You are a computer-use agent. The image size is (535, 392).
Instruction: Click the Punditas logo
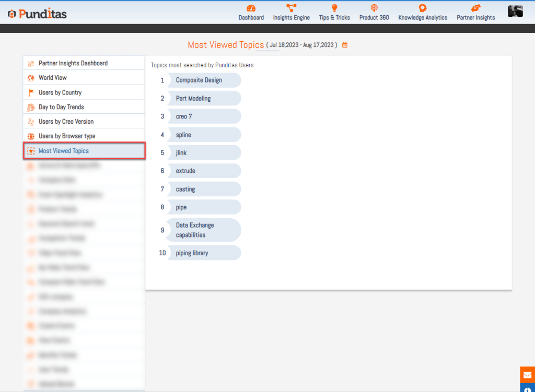click(37, 14)
